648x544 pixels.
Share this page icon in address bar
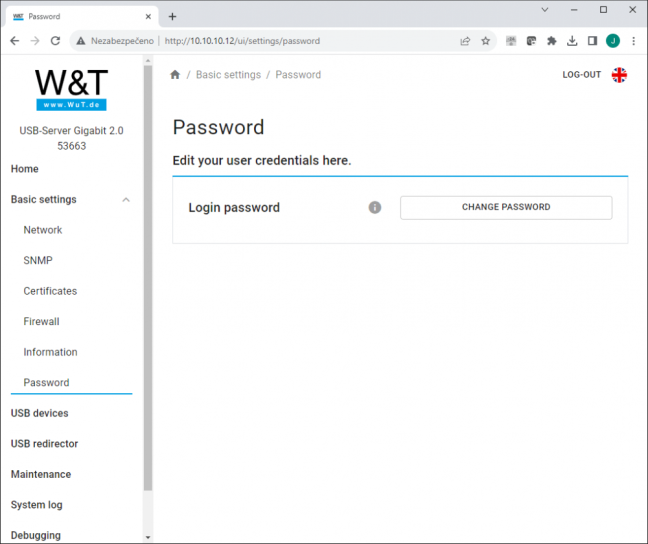coord(465,41)
